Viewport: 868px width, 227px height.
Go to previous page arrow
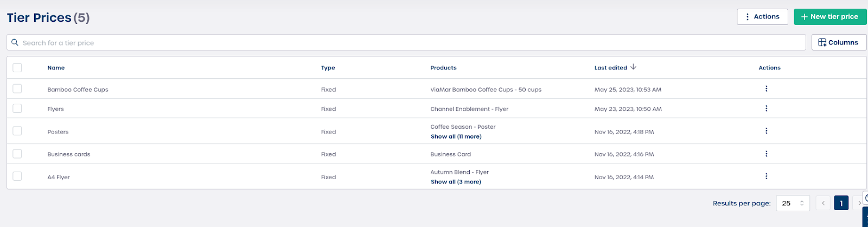click(x=823, y=203)
